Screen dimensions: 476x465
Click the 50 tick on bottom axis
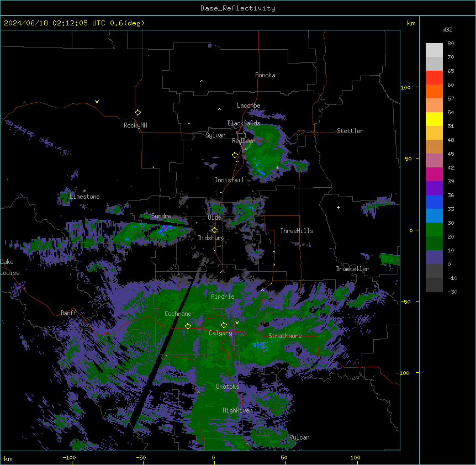point(284,458)
